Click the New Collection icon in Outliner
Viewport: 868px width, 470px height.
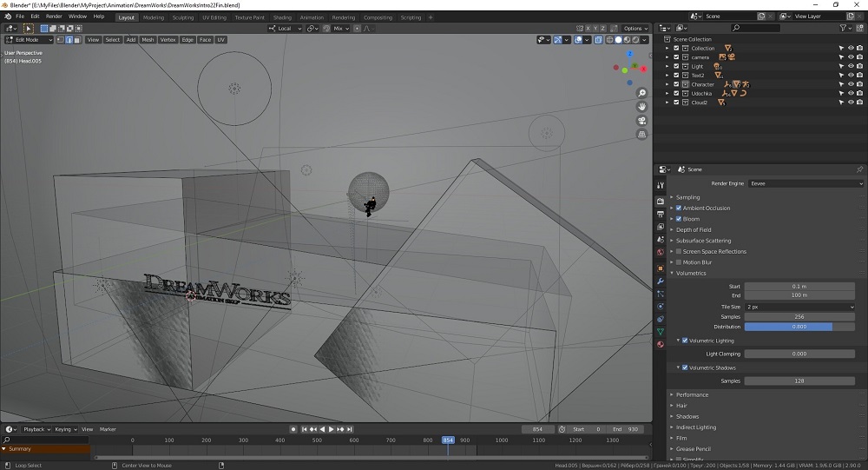[x=859, y=28]
